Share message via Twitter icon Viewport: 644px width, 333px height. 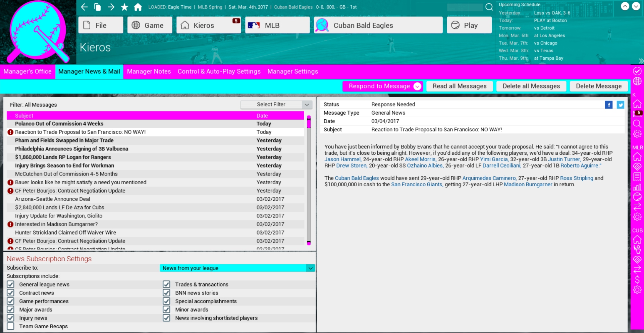621,105
